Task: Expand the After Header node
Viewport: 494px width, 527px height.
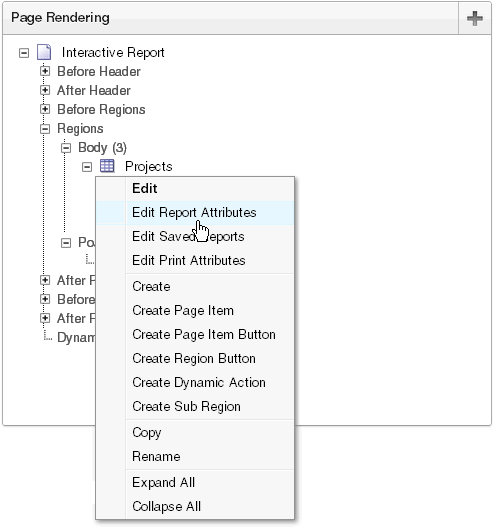Action: [45, 90]
